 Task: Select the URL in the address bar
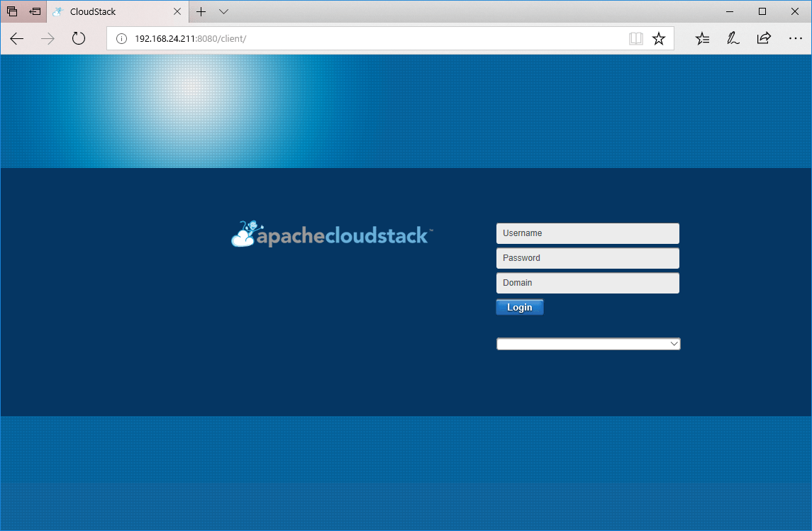click(x=284, y=38)
